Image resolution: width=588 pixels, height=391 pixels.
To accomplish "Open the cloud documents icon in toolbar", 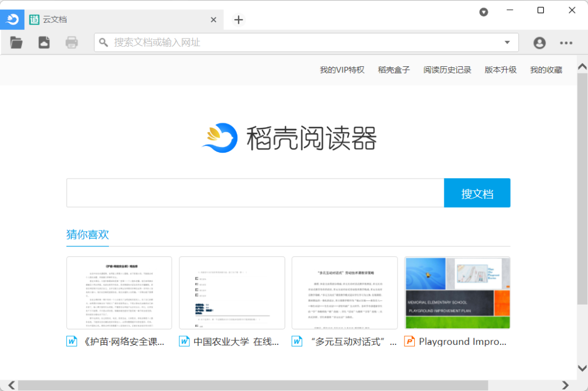I will (x=44, y=42).
